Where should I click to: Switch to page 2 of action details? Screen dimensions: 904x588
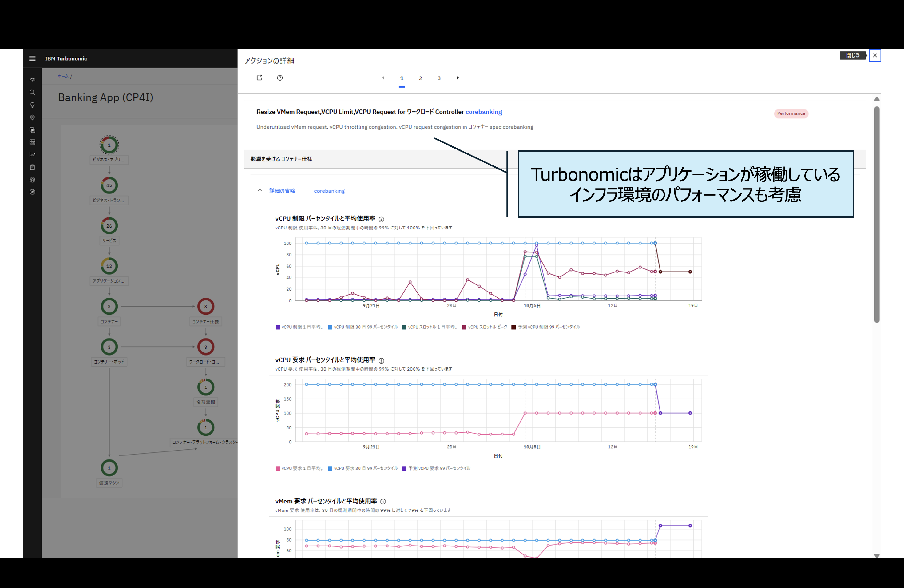pos(420,78)
